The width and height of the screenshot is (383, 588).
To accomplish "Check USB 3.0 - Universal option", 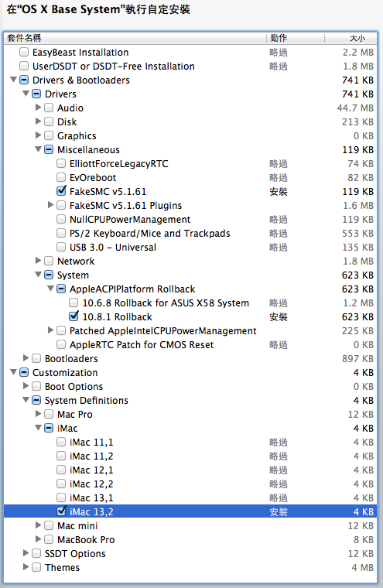I will click(x=61, y=247).
